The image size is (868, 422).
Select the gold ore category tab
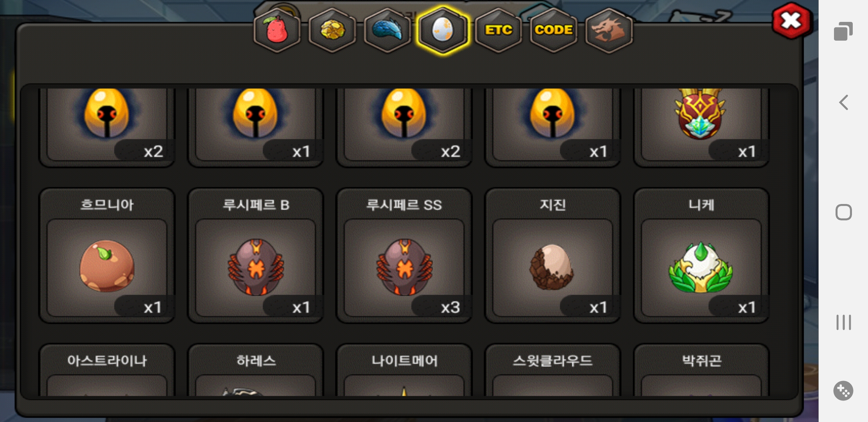[332, 30]
